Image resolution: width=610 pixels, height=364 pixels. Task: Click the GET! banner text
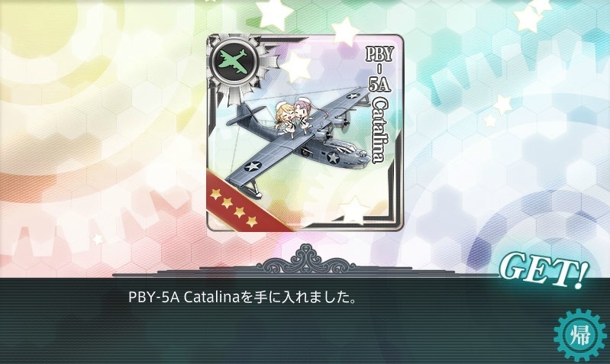(x=543, y=271)
